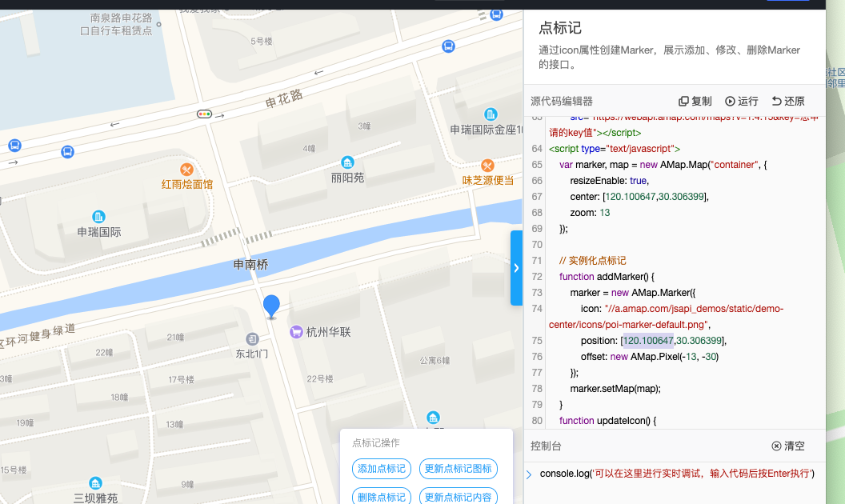Click marker.setMap(map); on line 78
The image size is (845, 504).
[615, 389]
